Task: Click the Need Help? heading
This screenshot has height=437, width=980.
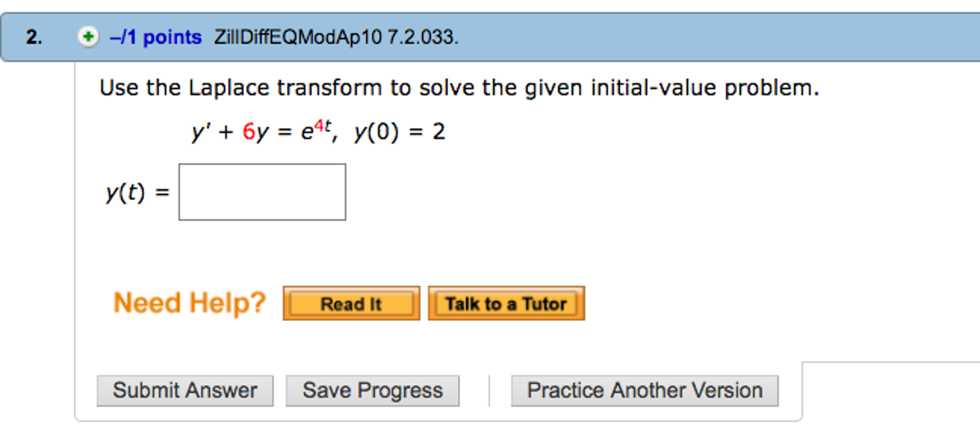Action: [x=189, y=301]
